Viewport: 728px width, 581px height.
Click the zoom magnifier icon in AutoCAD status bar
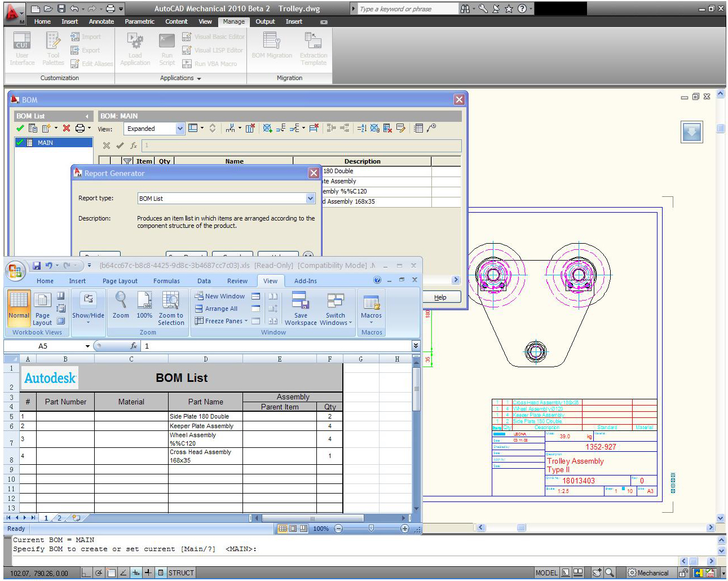610,573
